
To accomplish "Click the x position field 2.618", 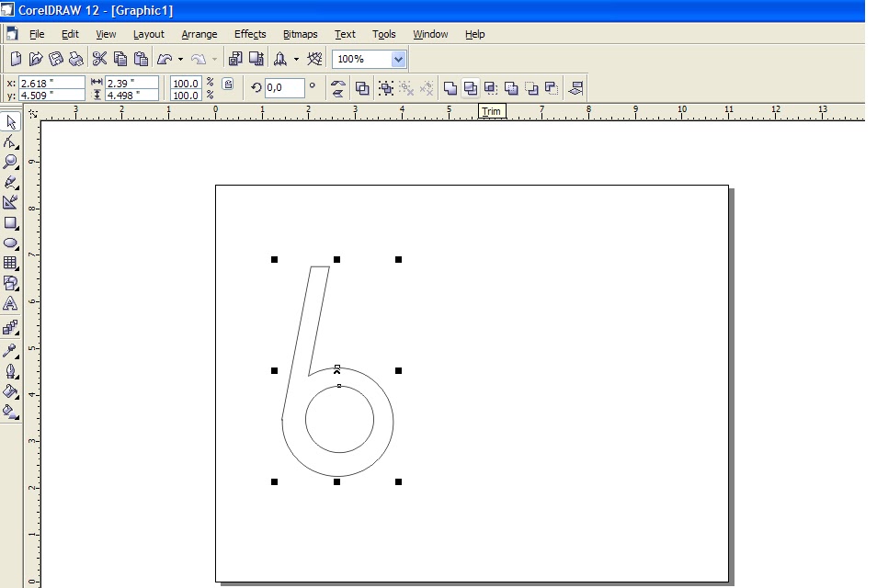I will pos(51,83).
